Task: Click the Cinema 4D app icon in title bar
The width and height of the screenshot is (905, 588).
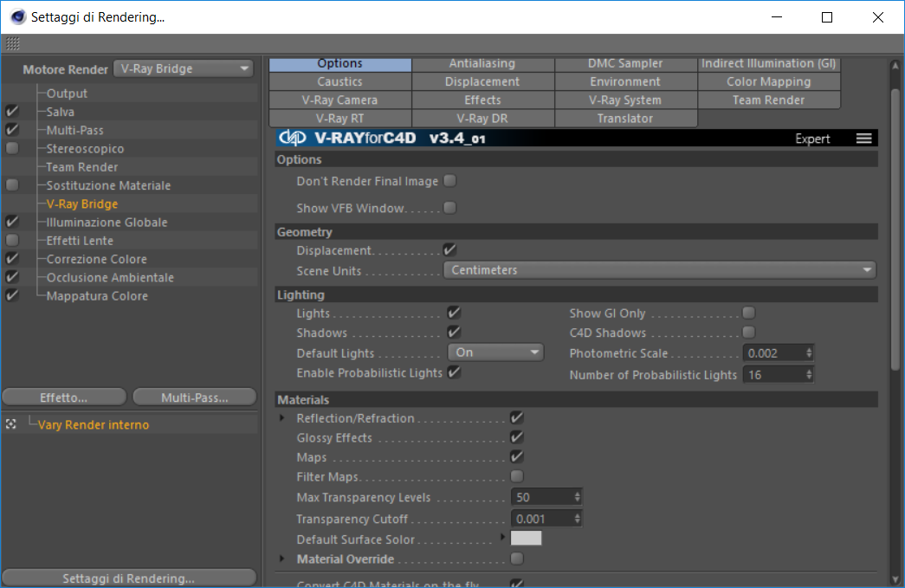Action: click(18, 16)
